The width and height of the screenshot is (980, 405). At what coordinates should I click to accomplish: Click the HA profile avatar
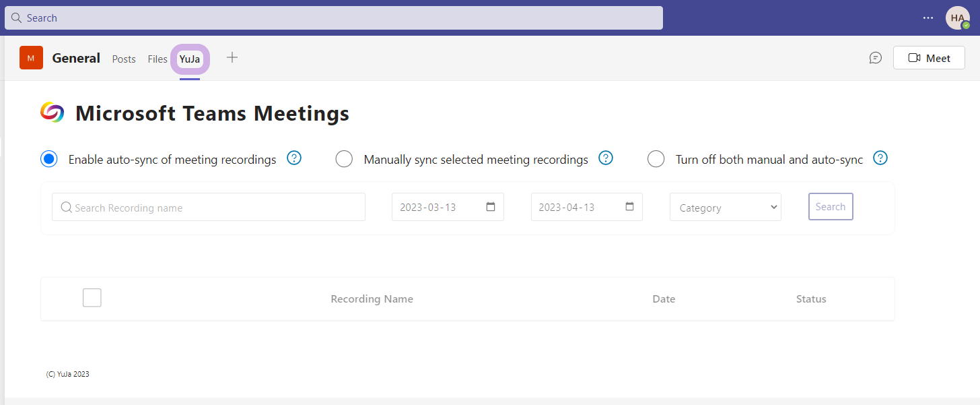957,18
